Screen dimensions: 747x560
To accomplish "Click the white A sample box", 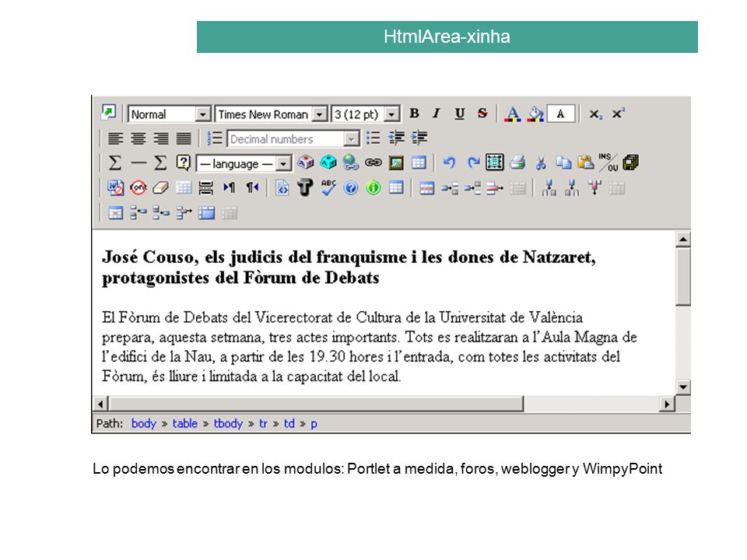I will 561,114.
